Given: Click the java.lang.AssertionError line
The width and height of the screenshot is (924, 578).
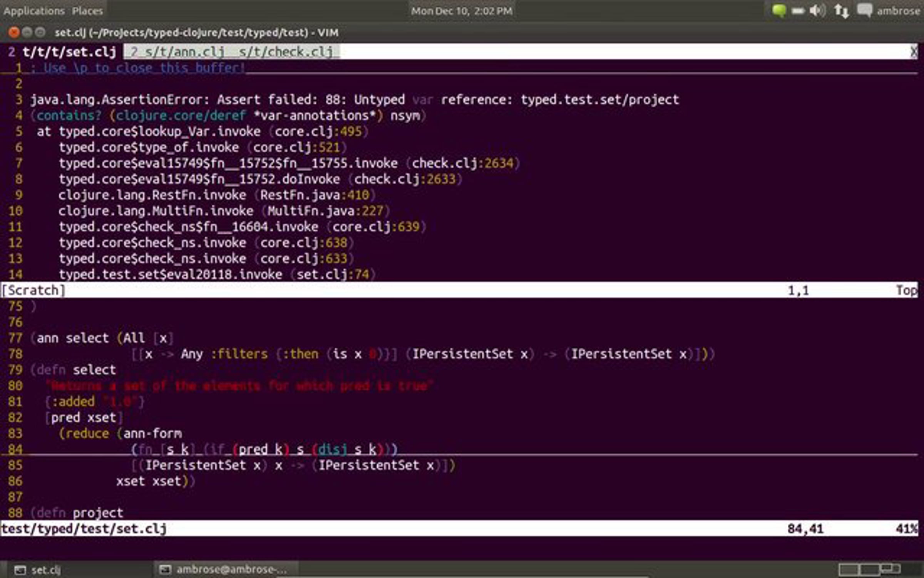Looking at the screenshot, I should 355,100.
